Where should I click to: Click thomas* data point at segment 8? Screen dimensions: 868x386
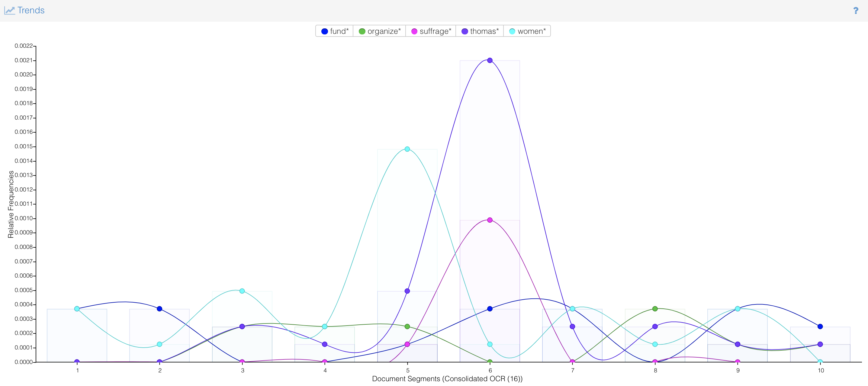[655, 326]
